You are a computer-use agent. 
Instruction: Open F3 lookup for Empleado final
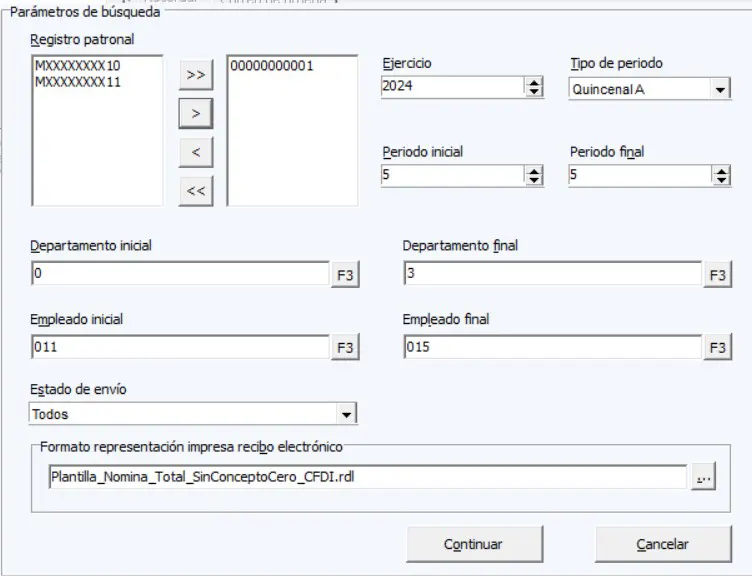pyautogui.click(x=718, y=348)
